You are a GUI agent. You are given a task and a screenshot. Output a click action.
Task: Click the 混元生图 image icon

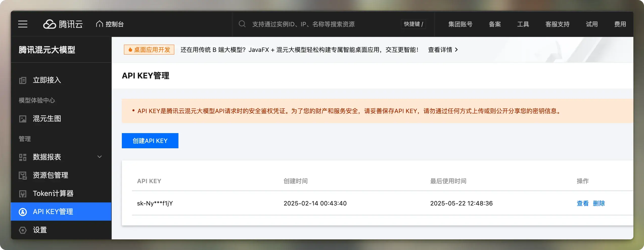[x=23, y=119]
